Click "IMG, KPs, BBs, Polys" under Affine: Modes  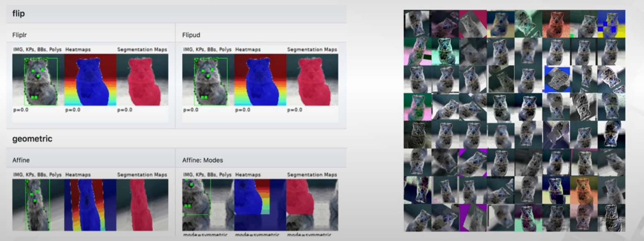point(207,175)
